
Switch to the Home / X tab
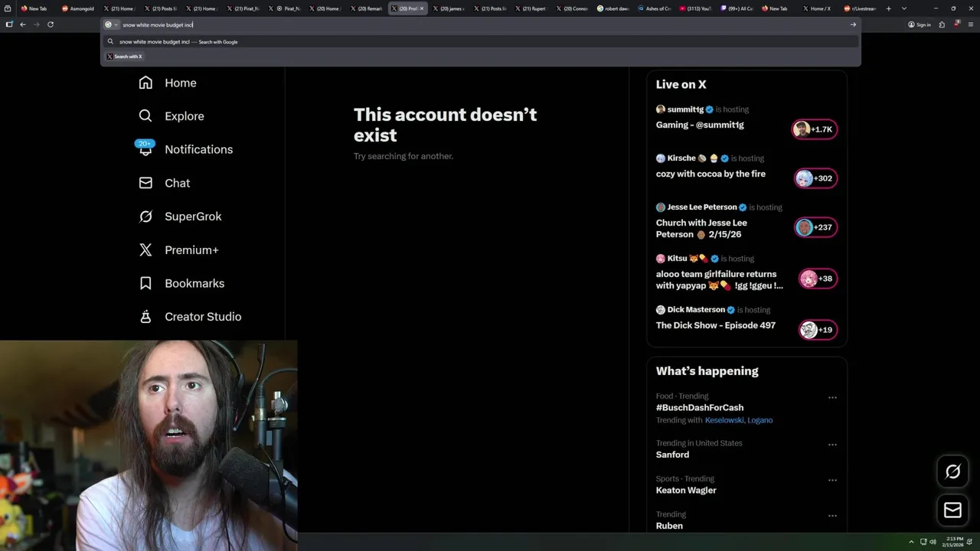[818, 8]
